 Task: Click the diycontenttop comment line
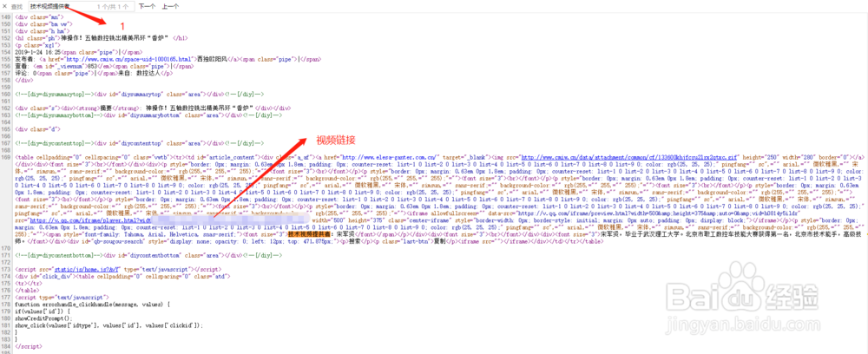[140, 142]
